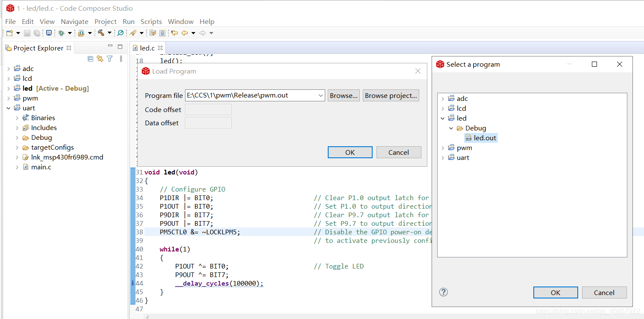Open dropdown arrow beside Debug bug icon
Screen dimensions: 644x319
pyautogui.click(x=70, y=33)
